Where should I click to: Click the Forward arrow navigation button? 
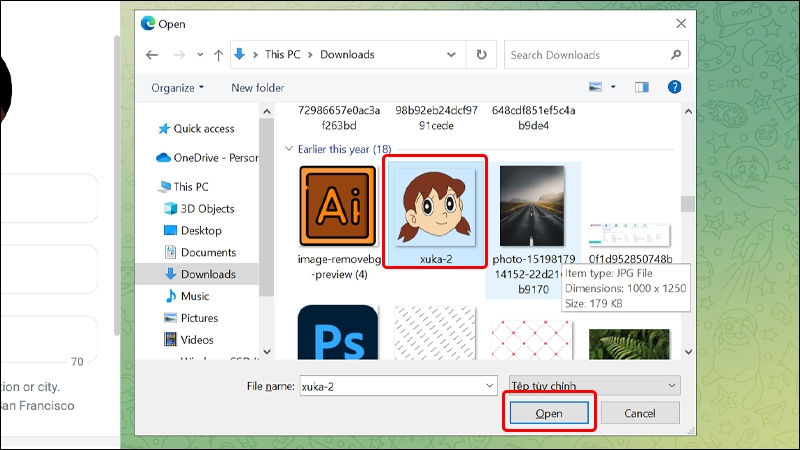tap(179, 55)
